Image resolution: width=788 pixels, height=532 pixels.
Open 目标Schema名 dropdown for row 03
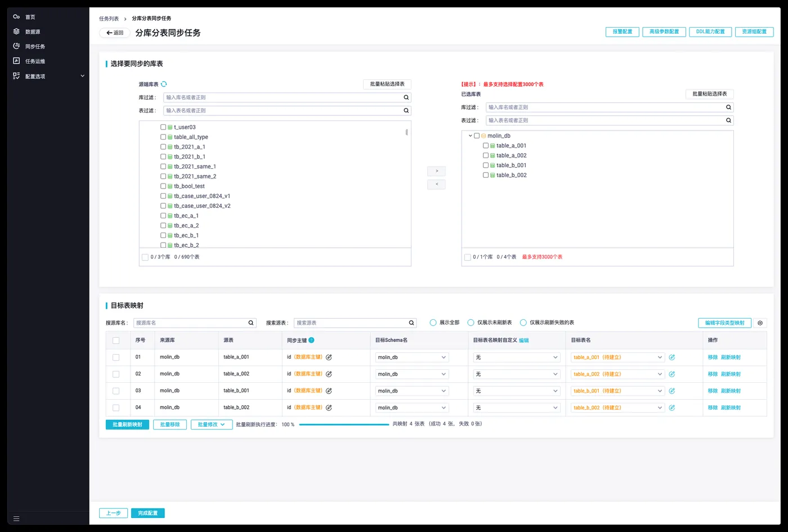[412, 391]
